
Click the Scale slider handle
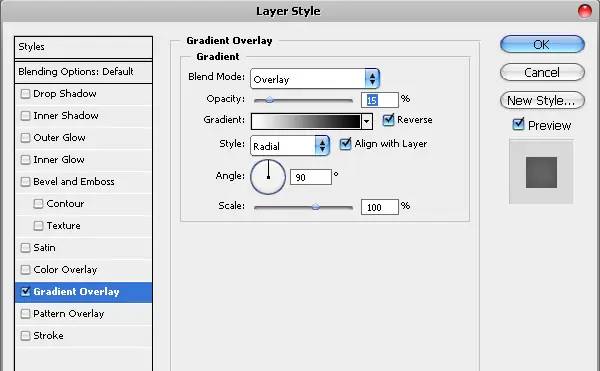315,207
